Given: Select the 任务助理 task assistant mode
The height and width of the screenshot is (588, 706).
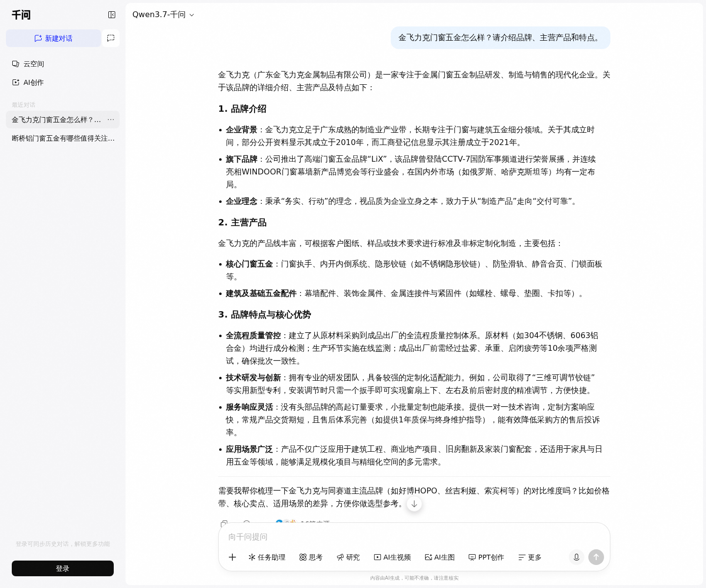Looking at the screenshot, I should tap(267, 557).
